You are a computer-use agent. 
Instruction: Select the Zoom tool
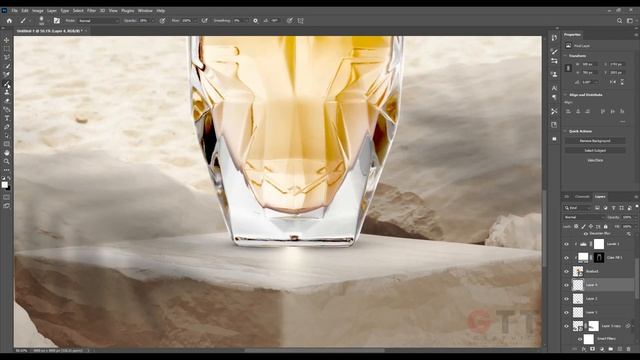tap(7, 161)
